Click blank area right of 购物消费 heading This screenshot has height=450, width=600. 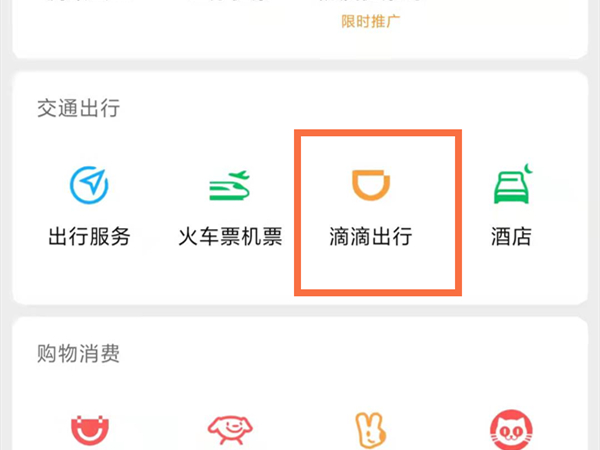click(x=344, y=353)
